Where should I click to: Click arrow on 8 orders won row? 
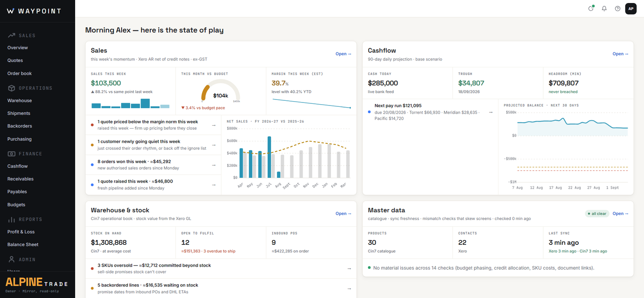click(x=214, y=165)
